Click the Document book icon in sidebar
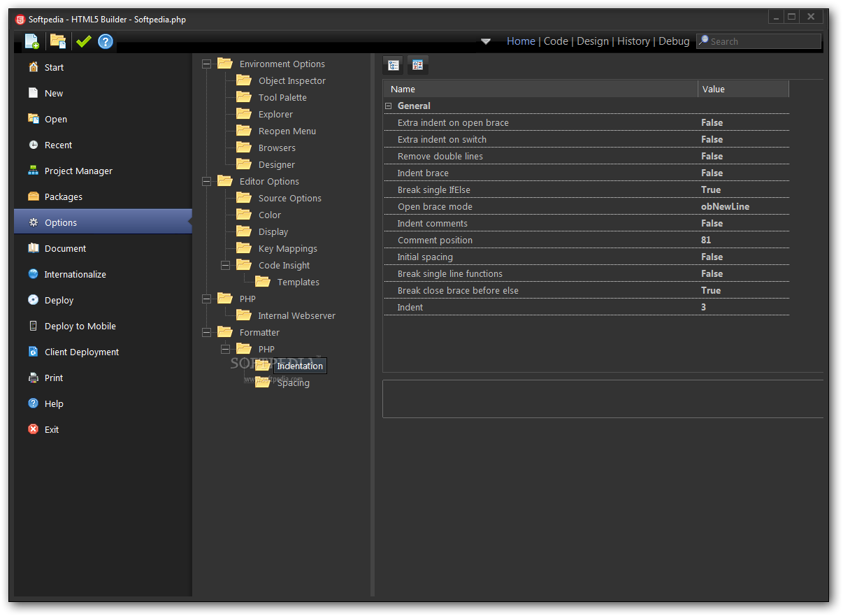 pos(33,248)
